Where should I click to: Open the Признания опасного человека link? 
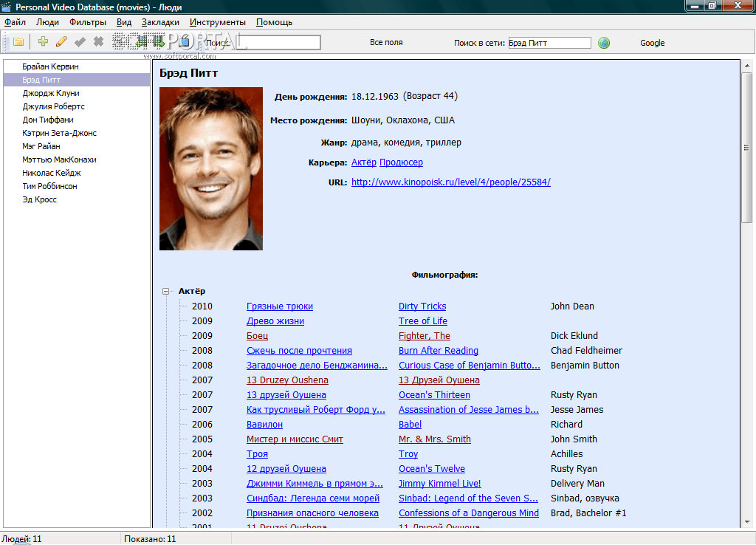tap(312, 513)
